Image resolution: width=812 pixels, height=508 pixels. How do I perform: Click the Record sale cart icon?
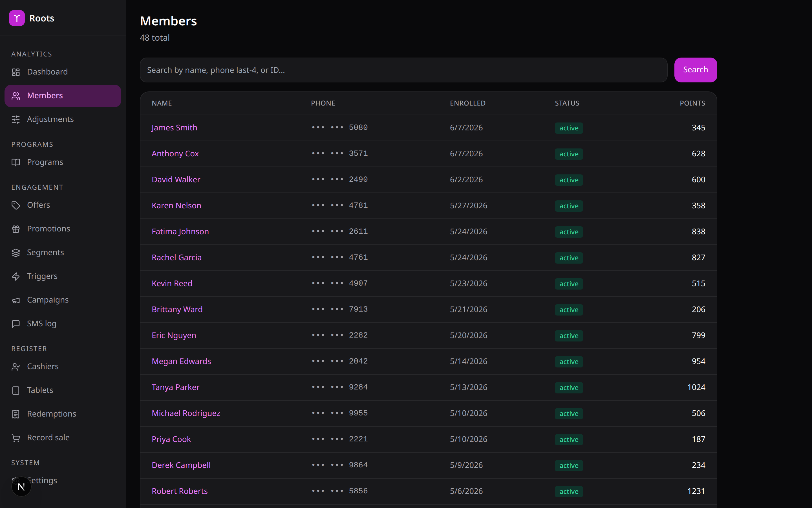pos(16,438)
